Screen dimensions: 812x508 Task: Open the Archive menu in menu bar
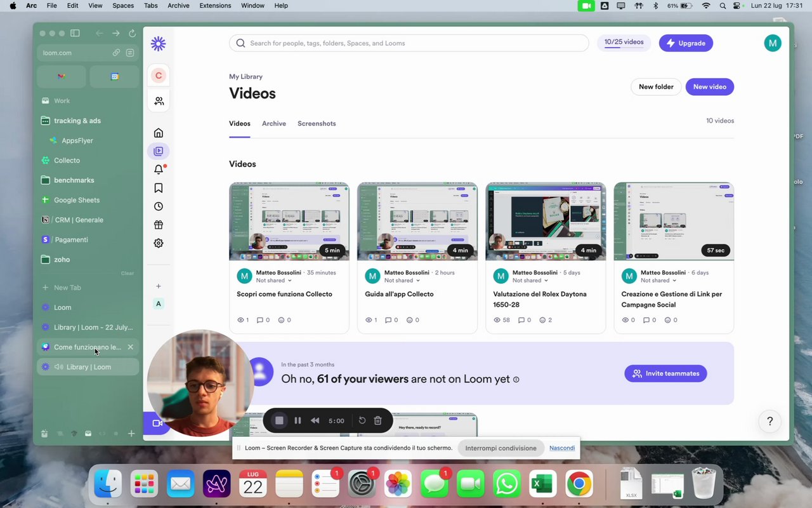tap(178, 6)
